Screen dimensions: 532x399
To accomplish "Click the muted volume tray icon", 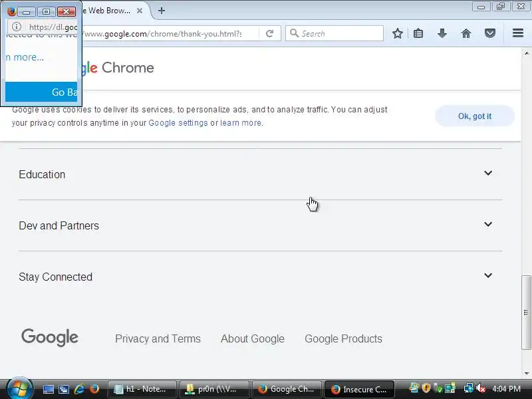I will (480, 388).
